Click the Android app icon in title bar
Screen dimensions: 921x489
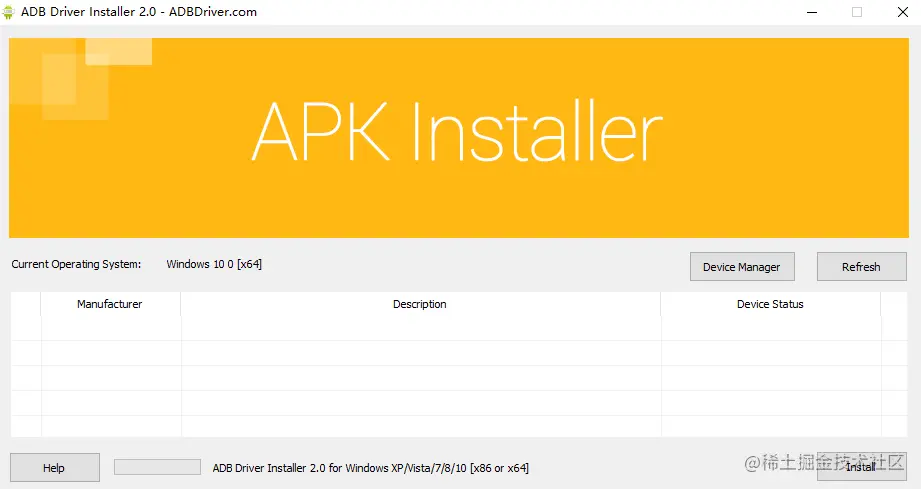point(8,12)
